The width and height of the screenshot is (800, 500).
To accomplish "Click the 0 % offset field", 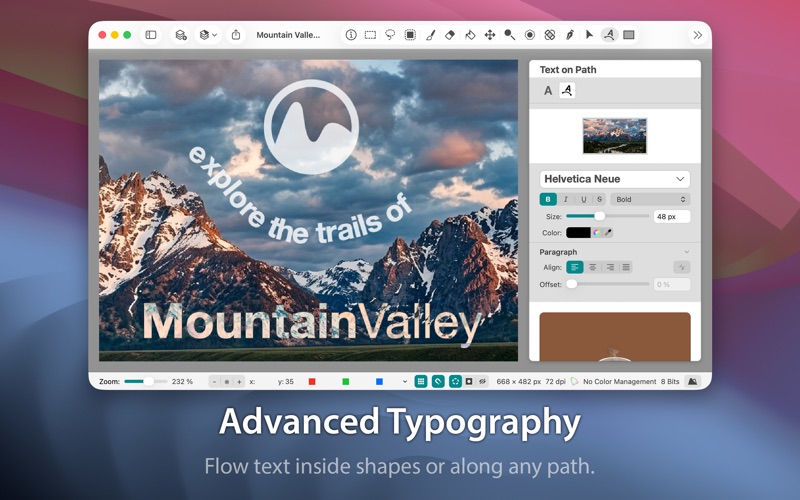I will click(x=672, y=284).
